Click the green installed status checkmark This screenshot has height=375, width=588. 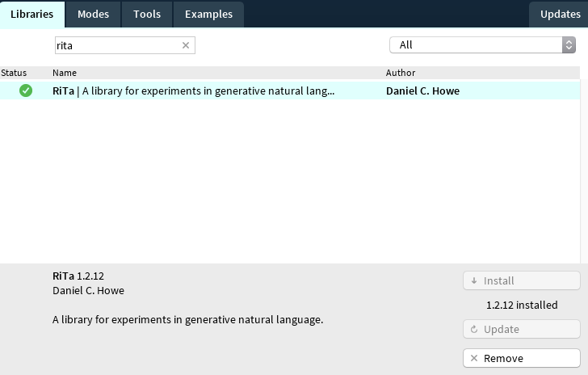tap(26, 91)
